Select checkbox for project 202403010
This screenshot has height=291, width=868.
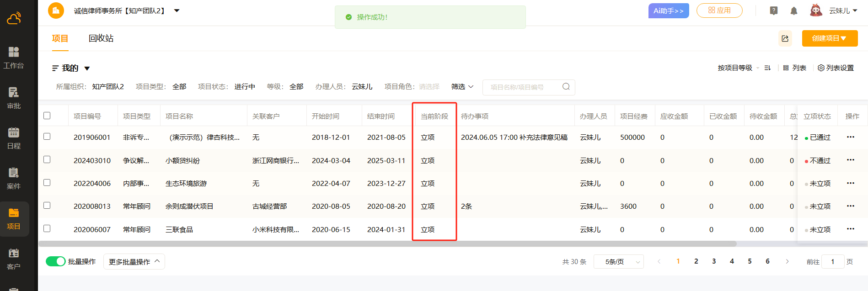[x=47, y=159]
